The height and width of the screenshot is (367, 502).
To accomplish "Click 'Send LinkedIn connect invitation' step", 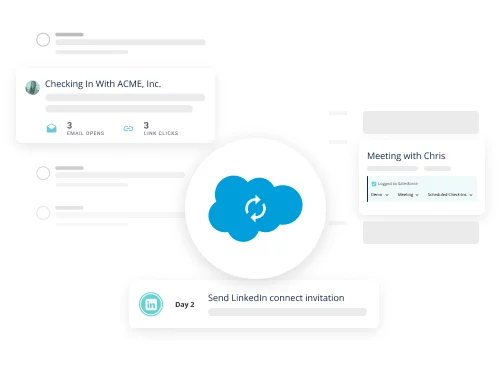I will (x=276, y=298).
